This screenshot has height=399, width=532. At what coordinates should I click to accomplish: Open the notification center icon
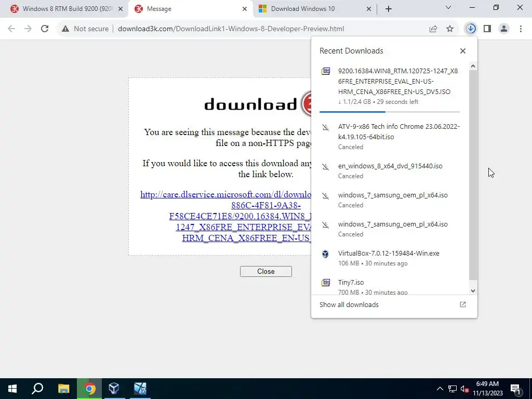(516, 389)
